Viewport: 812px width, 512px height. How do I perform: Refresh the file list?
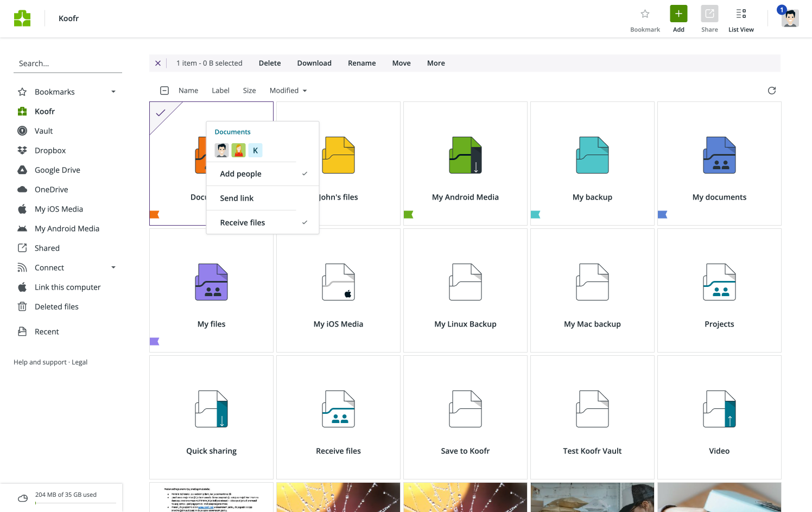point(772,91)
